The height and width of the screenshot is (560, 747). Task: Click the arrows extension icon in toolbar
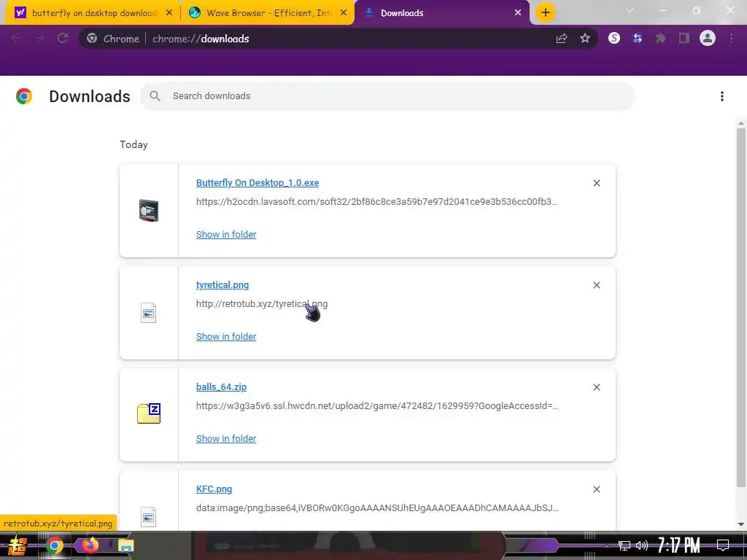click(638, 39)
